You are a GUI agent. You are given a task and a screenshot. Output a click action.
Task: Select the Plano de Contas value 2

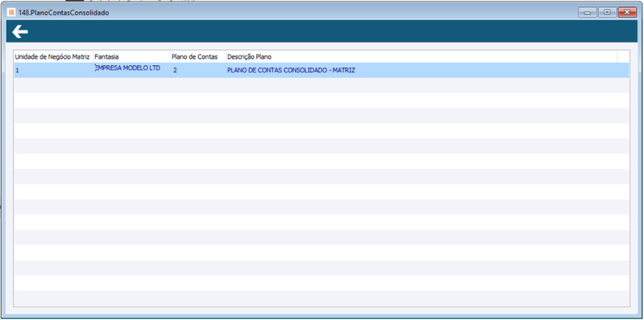[198, 70]
